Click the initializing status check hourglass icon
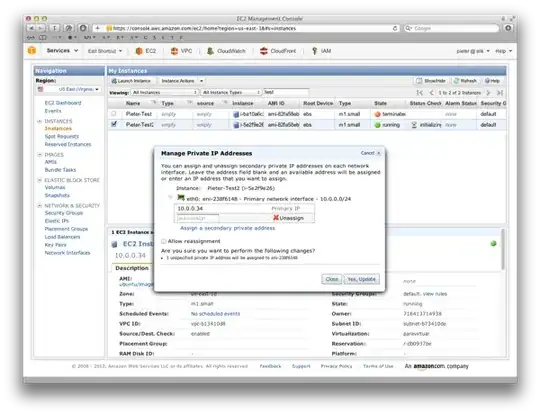This screenshot has width=540, height=415. tap(414, 125)
